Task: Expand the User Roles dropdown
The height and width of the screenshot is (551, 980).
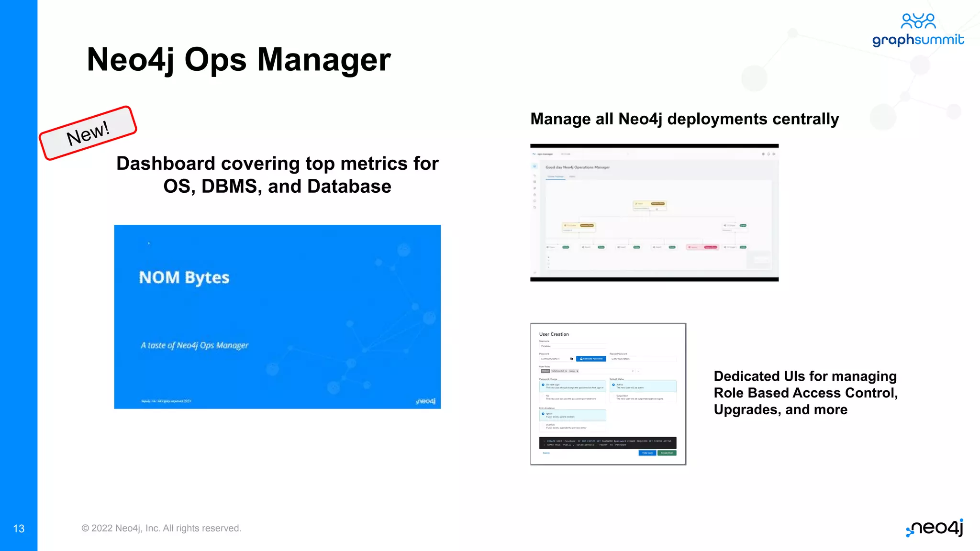Action: [x=638, y=371]
